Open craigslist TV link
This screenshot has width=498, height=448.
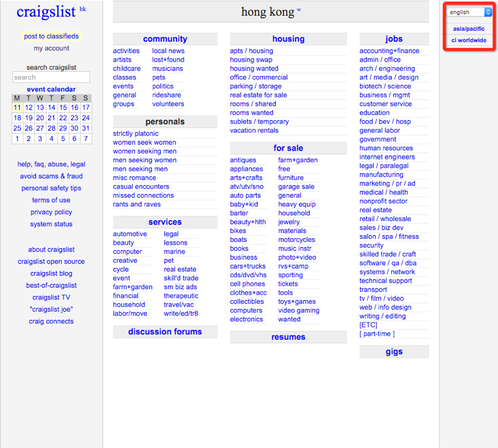[51, 298]
